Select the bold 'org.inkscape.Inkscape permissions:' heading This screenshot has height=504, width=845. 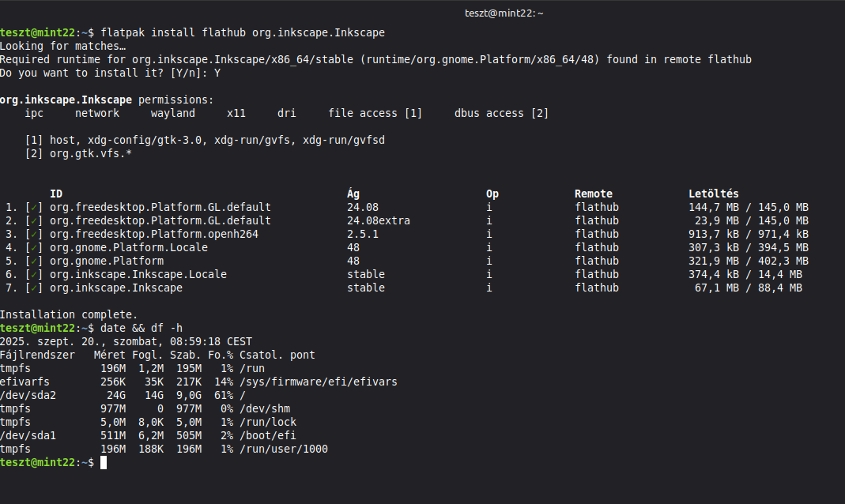[107, 100]
